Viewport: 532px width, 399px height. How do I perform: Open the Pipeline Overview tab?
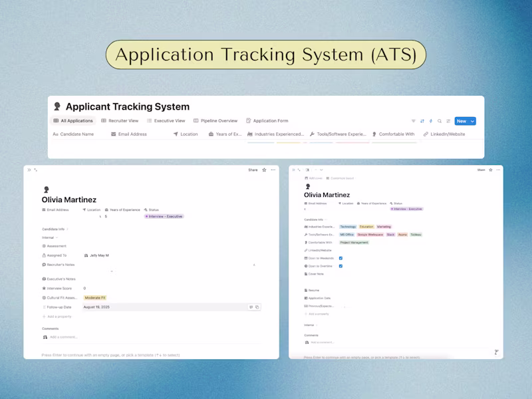215,121
